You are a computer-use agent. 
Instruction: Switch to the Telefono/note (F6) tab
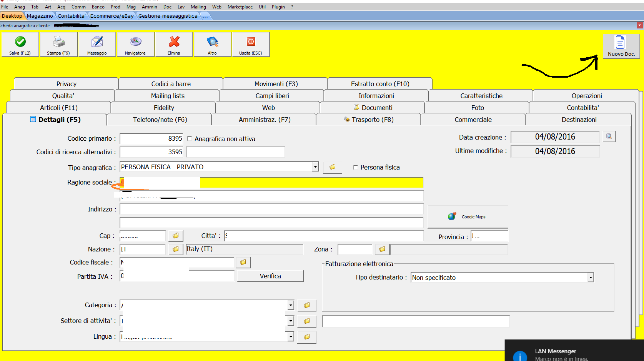click(x=160, y=120)
